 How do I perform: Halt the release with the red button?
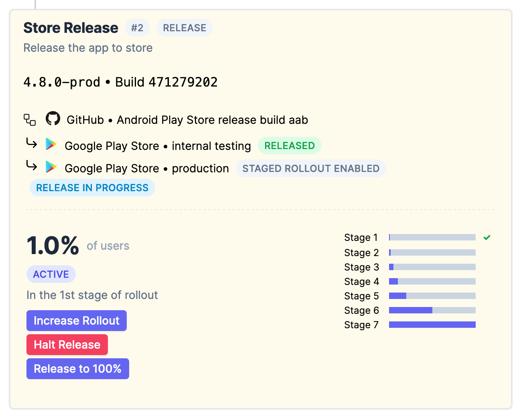pyautogui.click(x=67, y=345)
